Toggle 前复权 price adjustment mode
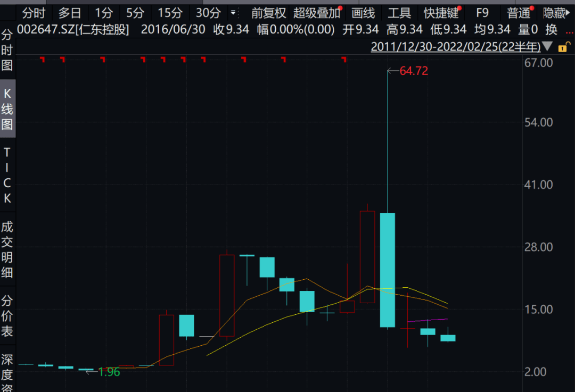This screenshot has width=575, height=392. tap(268, 13)
